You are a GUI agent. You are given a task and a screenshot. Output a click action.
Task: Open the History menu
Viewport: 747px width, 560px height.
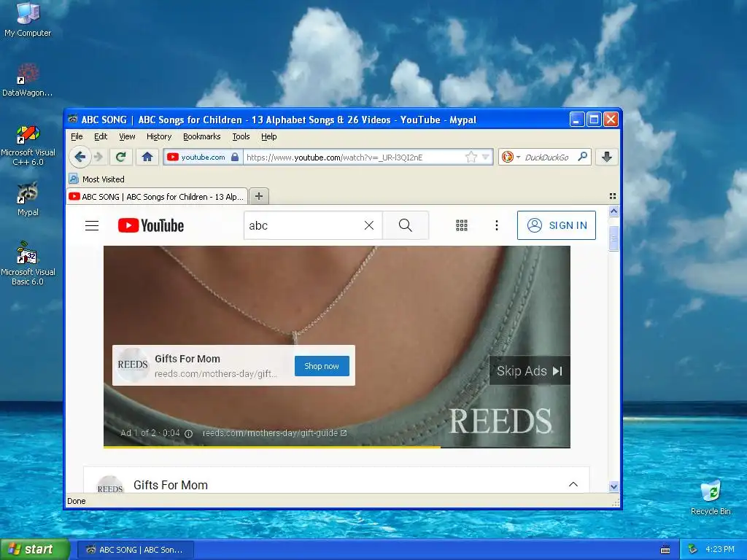[x=158, y=136]
